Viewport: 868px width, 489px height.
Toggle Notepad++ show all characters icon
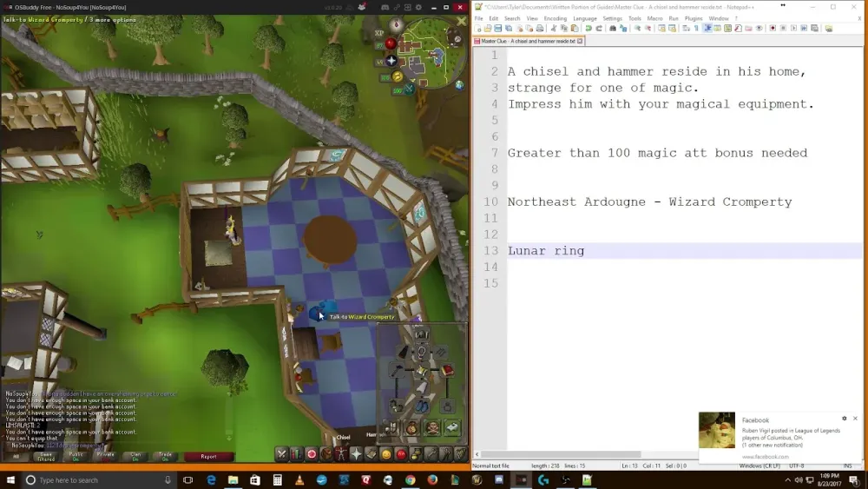coord(696,29)
